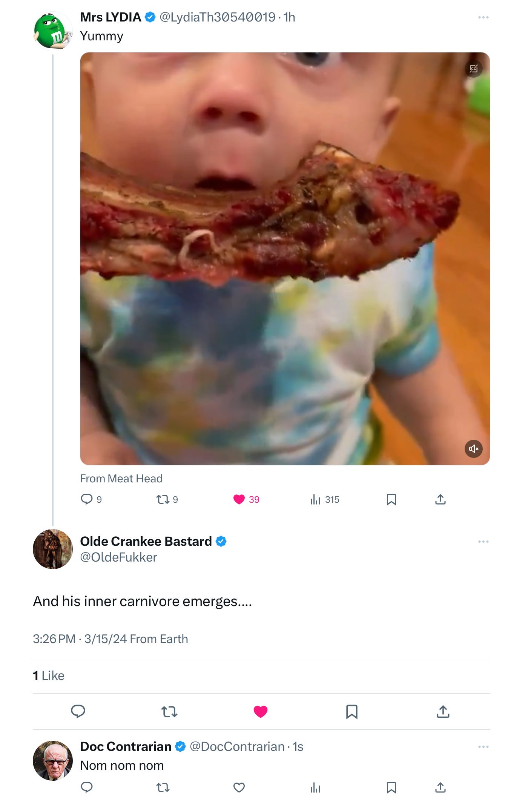This screenshot has height=812, width=508.
Task: Open captions settings icon on video
Action: 473,69
